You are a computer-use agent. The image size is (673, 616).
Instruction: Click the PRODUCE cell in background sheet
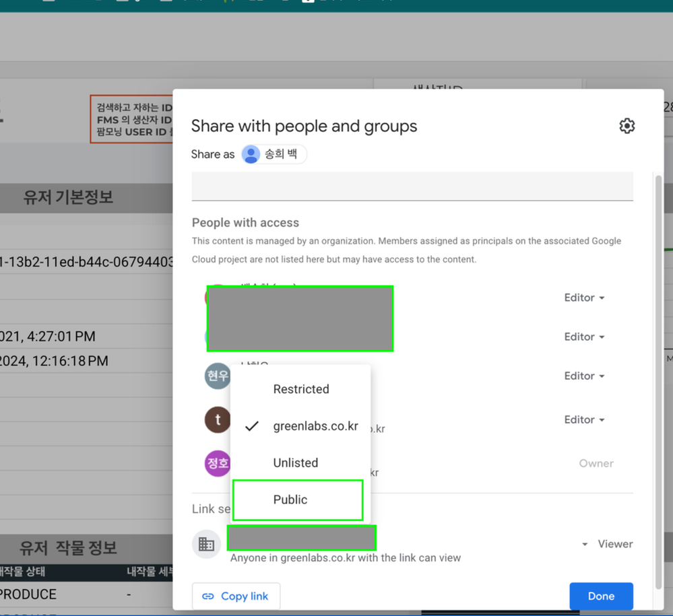tap(28, 594)
